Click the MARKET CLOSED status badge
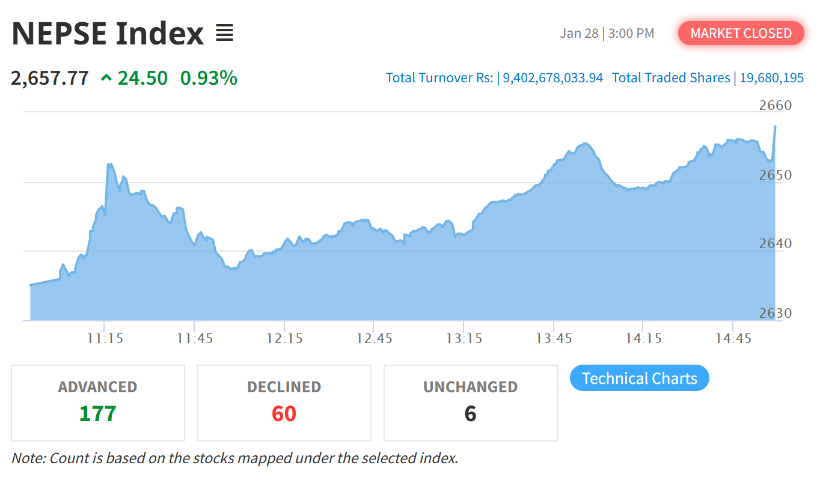 click(741, 34)
